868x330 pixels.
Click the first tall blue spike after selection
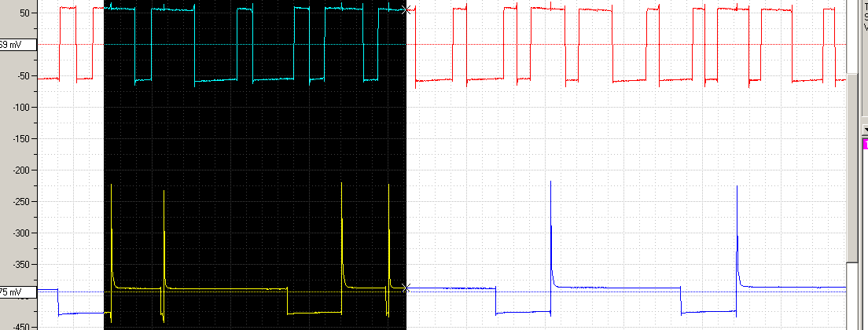point(551,232)
